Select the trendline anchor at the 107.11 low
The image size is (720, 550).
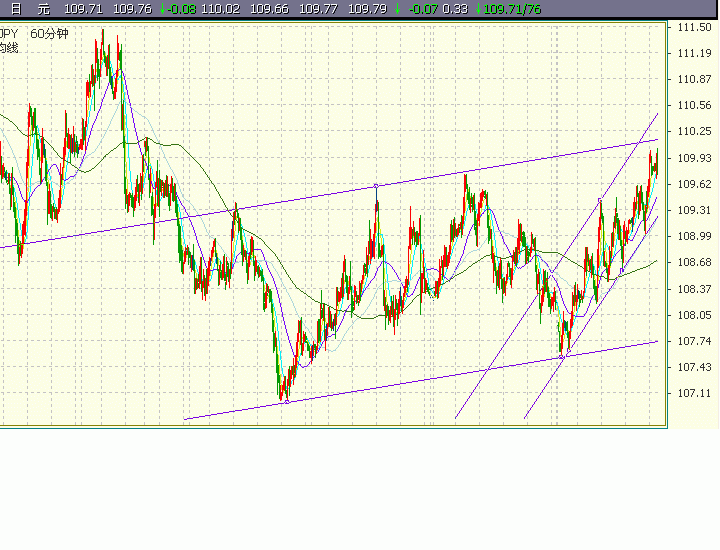pos(287,402)
